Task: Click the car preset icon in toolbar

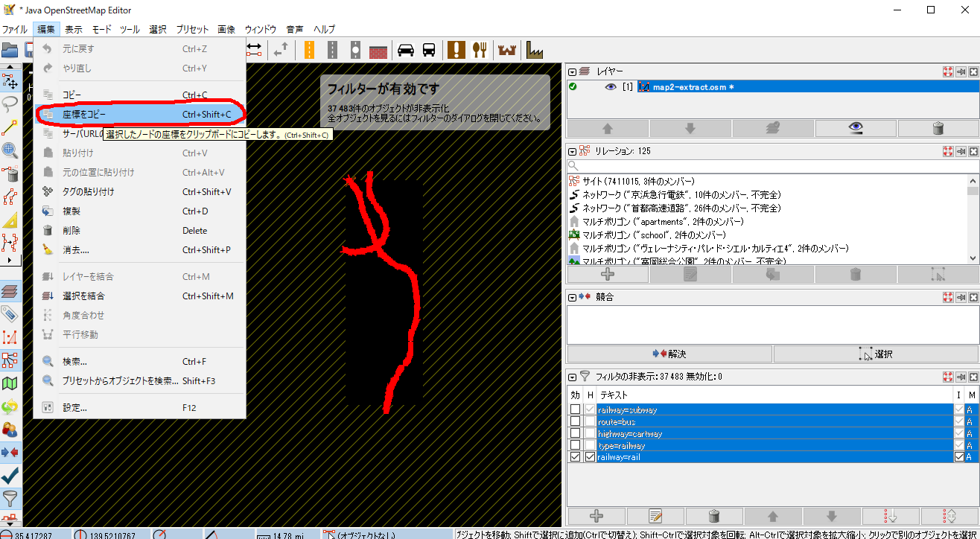Action: (405, 50)
